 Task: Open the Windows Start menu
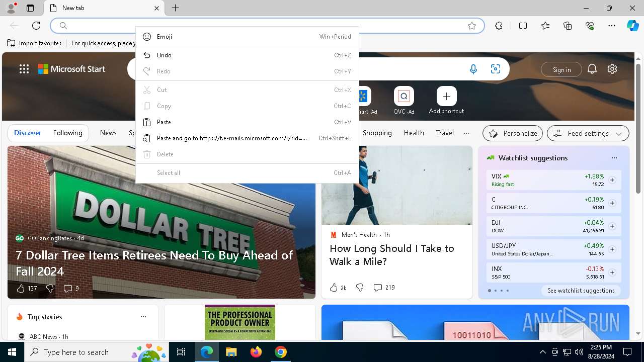(12, 352)
